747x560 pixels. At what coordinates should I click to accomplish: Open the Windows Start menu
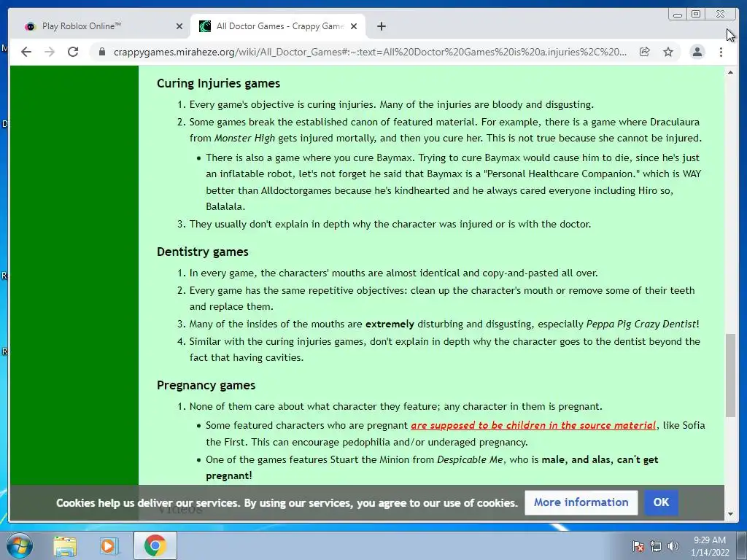click(x=20, y=545)
